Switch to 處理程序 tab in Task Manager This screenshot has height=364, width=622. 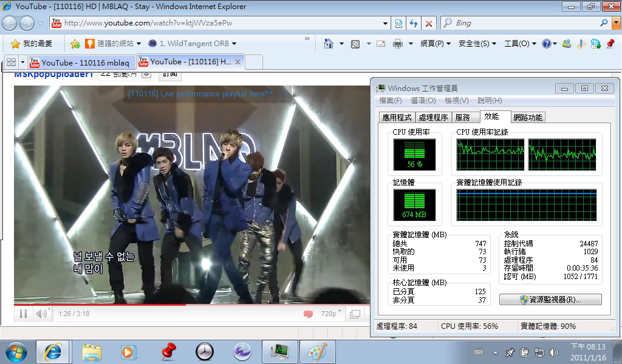(x=433, y=117)
